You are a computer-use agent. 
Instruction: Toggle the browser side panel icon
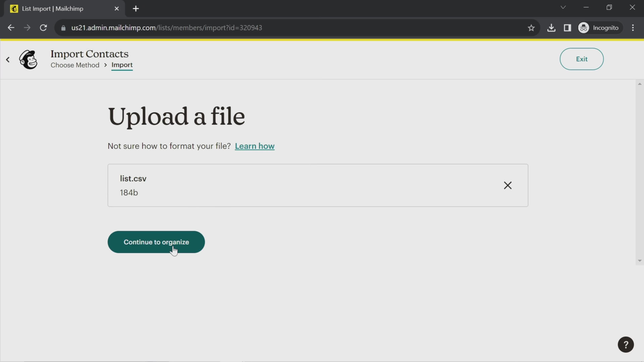[x=567, y=28]
